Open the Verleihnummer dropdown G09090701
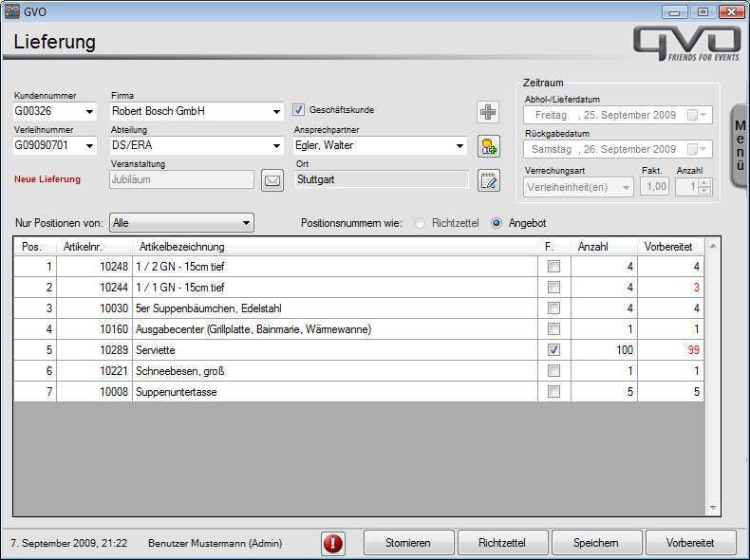Screen dimensions: 750x560 click(89, 145)
